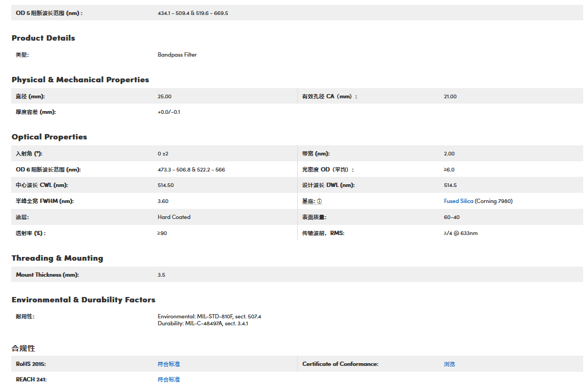Viewport: 588px width, 391px height.
Task: Click the 合规性 section heading
Action: [23, 348]
